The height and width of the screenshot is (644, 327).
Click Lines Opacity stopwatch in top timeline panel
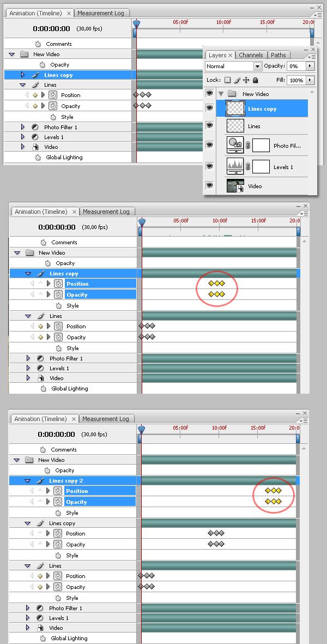coord(52,106)
